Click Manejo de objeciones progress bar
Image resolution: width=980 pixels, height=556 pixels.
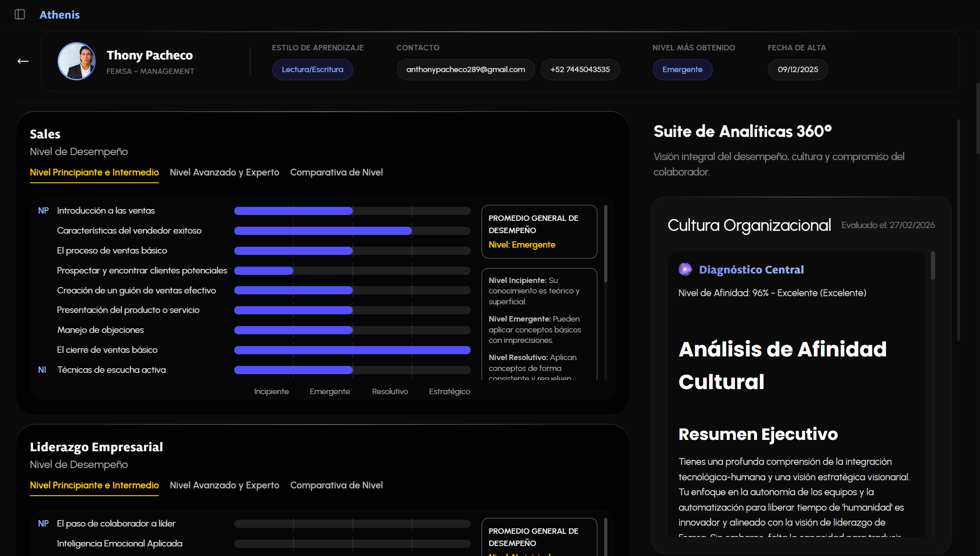[x=352, y=330]
